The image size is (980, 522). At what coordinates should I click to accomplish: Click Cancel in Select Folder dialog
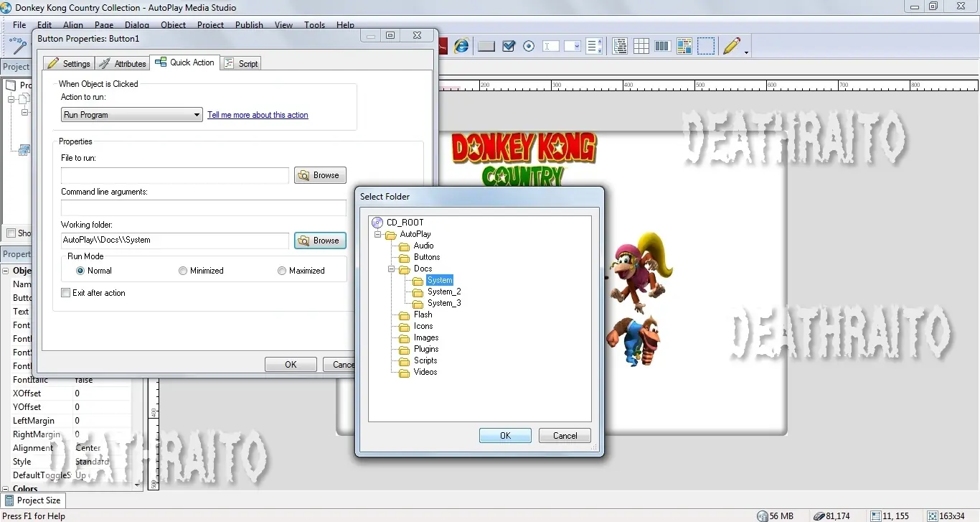coord(565,436)
